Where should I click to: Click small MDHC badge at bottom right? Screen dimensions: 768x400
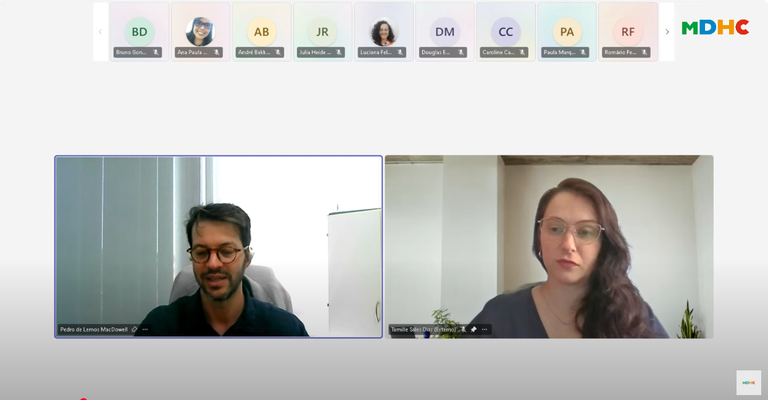tap(748, 382)
